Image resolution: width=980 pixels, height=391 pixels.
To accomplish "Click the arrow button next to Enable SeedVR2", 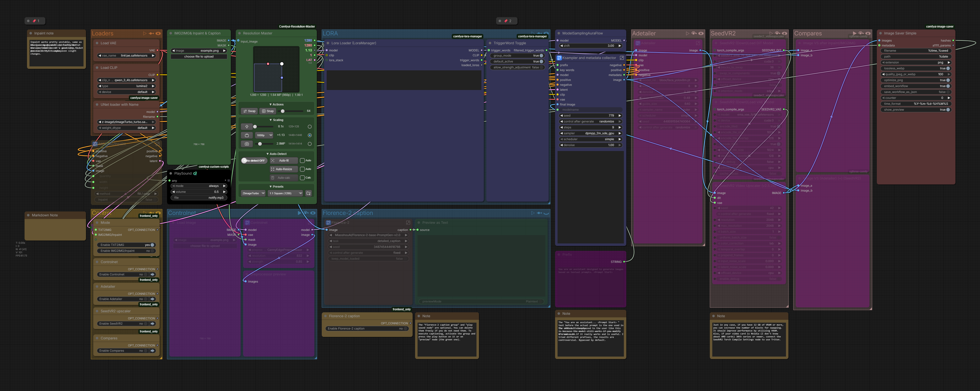I will (x=153, y=324).
